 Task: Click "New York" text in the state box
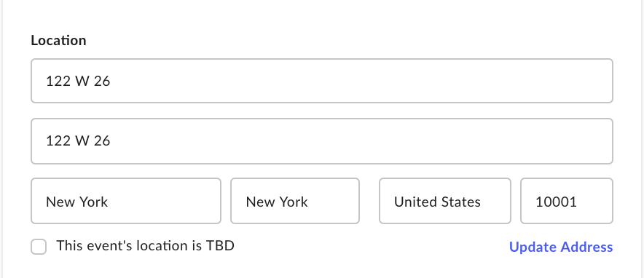(x=277, y=202)
